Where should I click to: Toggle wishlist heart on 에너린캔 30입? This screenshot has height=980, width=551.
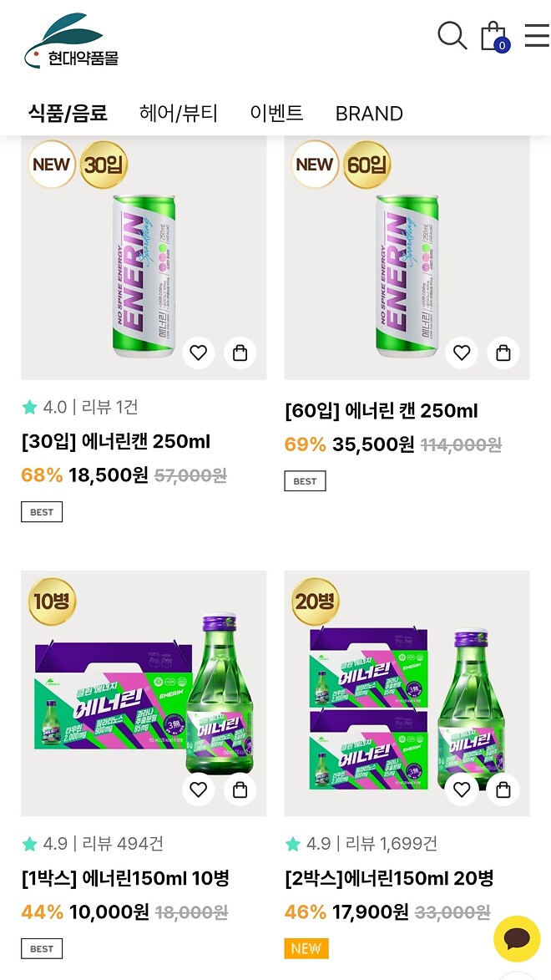point(198,353)
